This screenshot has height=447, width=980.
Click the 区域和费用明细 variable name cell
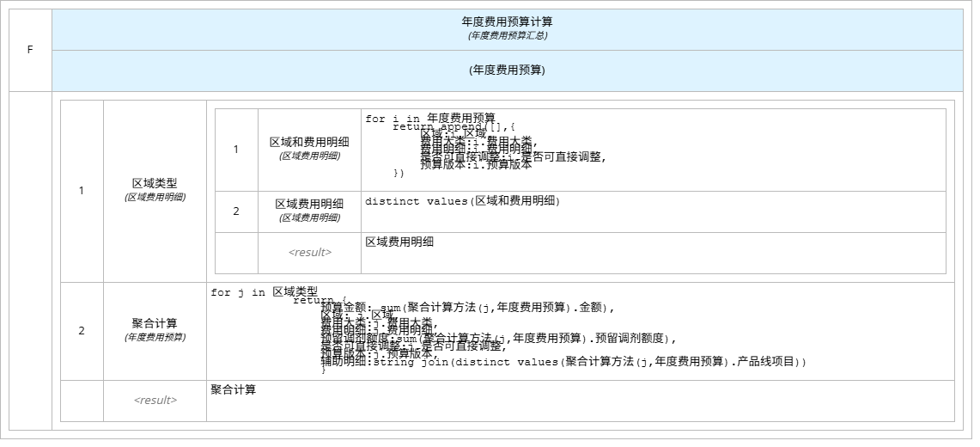point(309,148)
